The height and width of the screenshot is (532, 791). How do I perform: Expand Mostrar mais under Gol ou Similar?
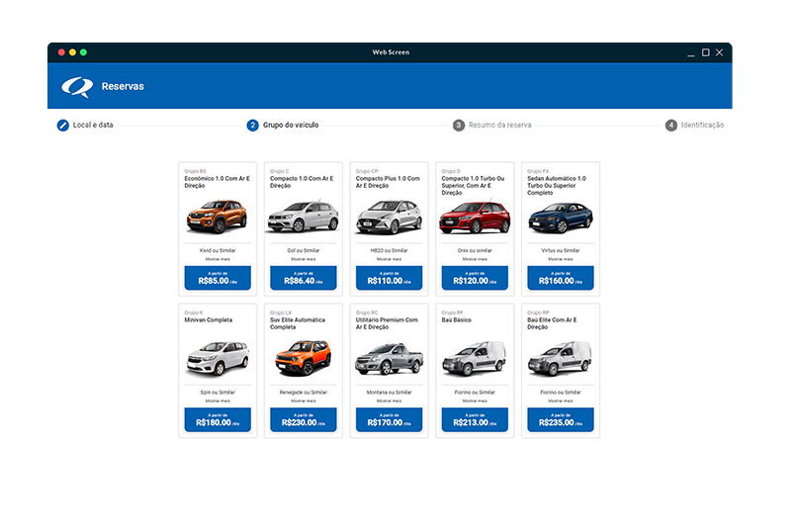pyautogui.click(x=304, y=259)
